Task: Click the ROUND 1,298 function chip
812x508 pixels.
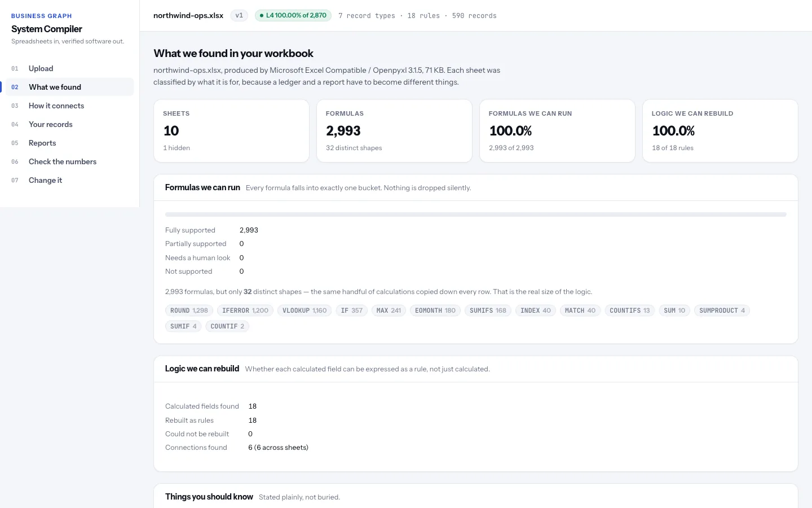Action: [x=189, y=310]
